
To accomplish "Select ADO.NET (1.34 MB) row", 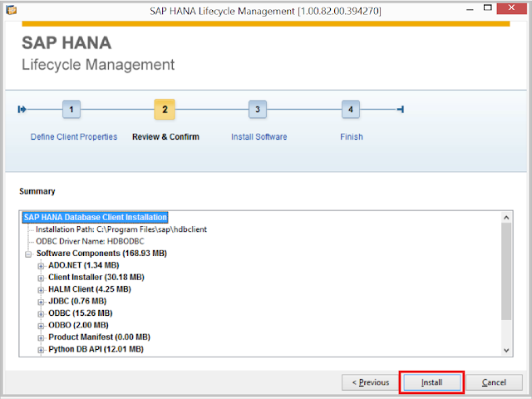I will pyautogui.click(x=83, y=265).
